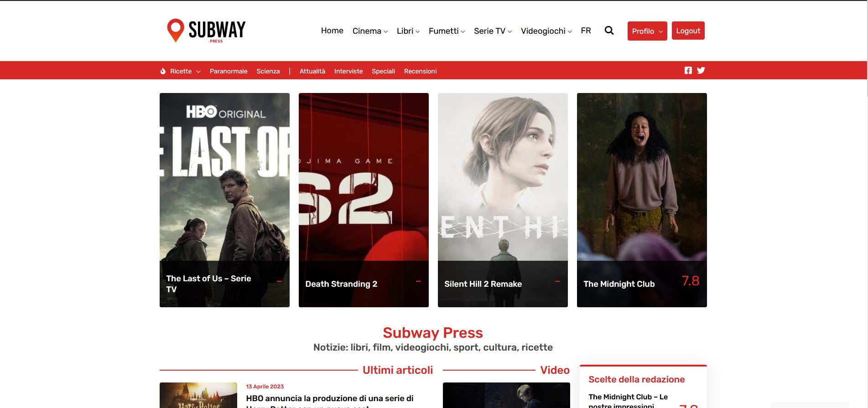Click 'The Midnight Club' card title
Viewport: 868px width, 408px height.
pyautogui.click(x=619, y=284)
